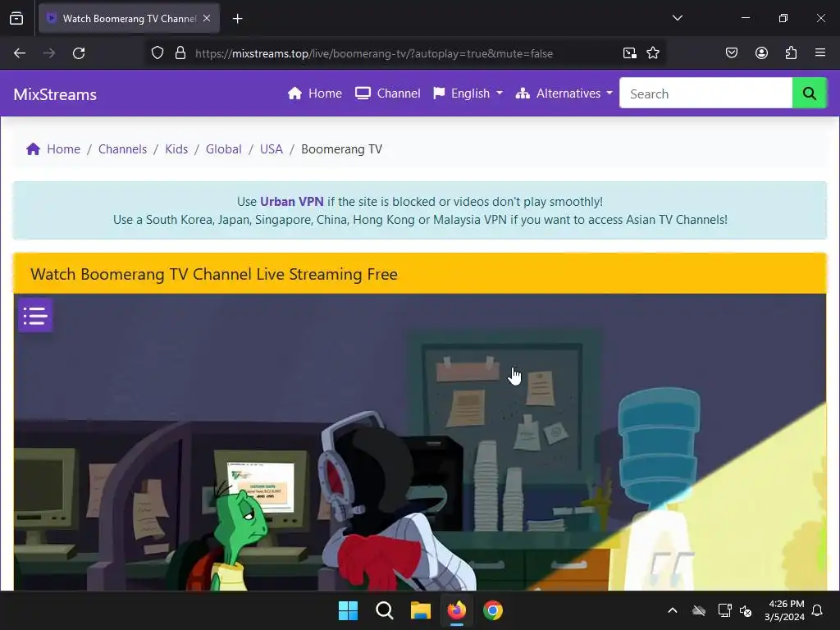Open Channels breadcrumb link

[123, 149]
